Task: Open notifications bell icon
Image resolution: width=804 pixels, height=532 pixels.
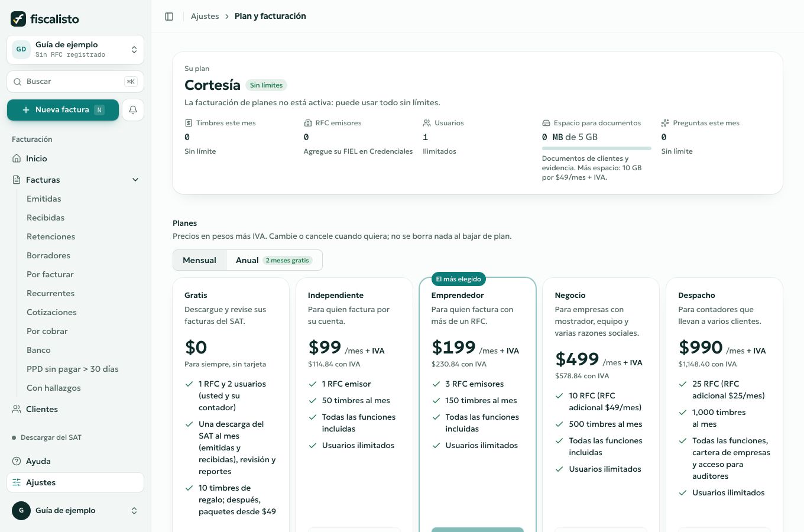Action: (133, 110)
